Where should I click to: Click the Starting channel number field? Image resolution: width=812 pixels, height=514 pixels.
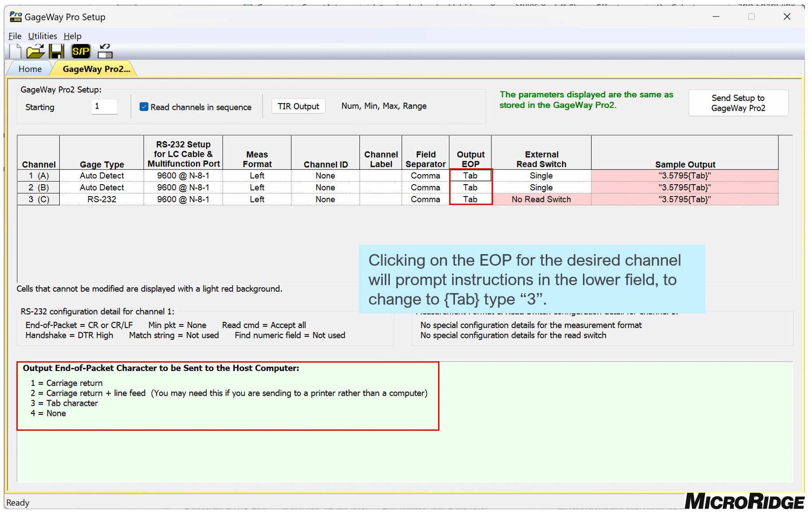point(105,106)
